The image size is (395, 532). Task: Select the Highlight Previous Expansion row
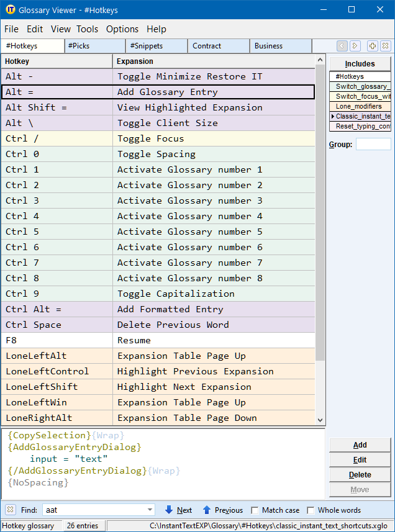coord(158,371)
